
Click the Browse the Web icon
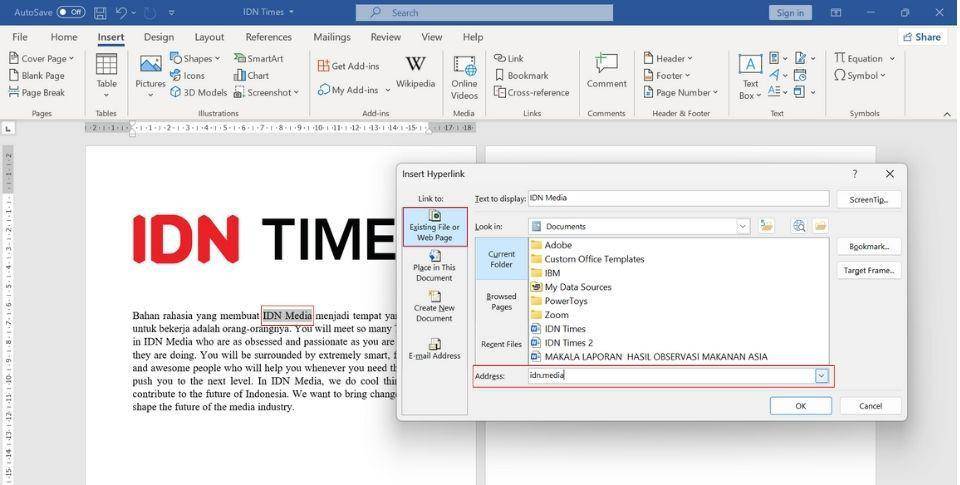point(798,226)
